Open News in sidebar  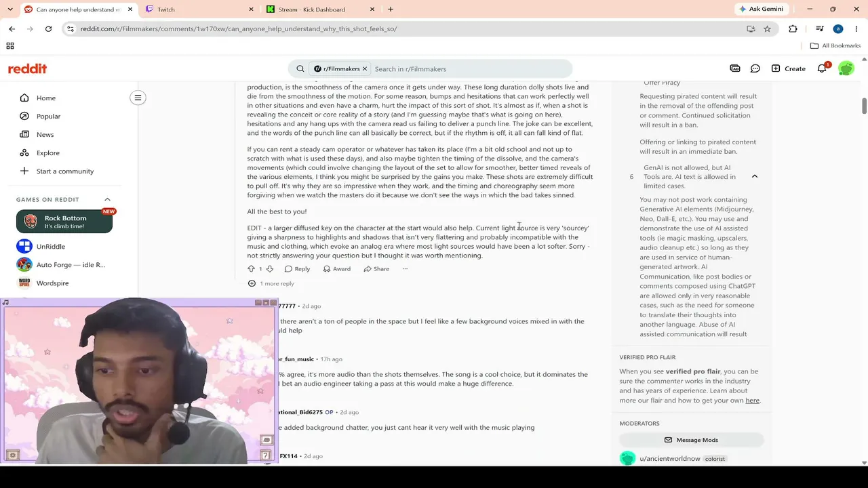pos(45,134)
